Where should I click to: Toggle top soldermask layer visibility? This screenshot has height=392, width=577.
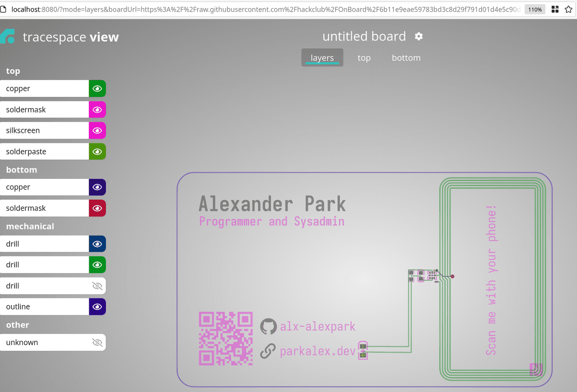point(97,109)
